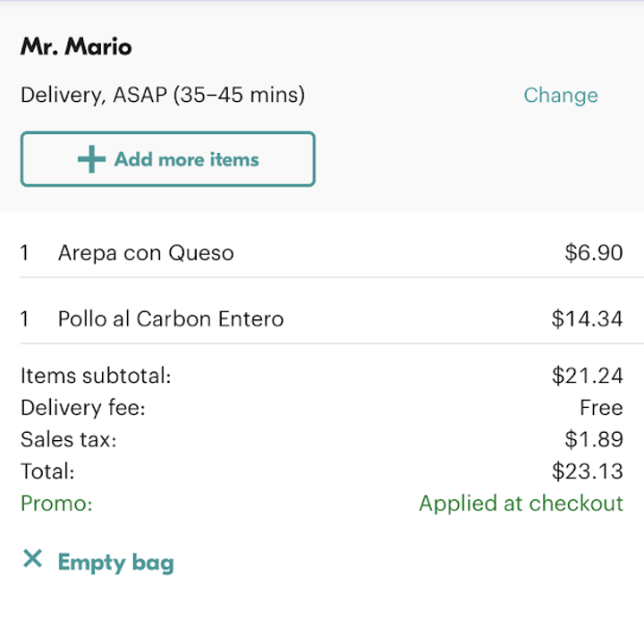
Task: Click the X icon next to Empty bag
Action: (33, 560)
